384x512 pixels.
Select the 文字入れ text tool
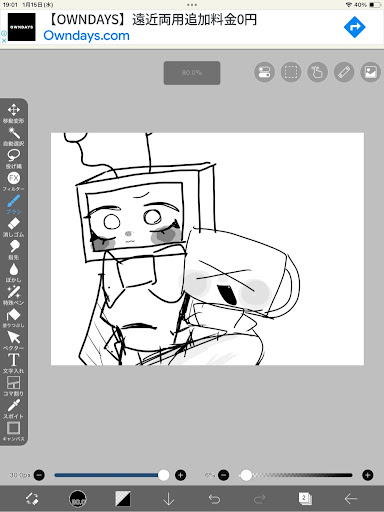[14, 364]
